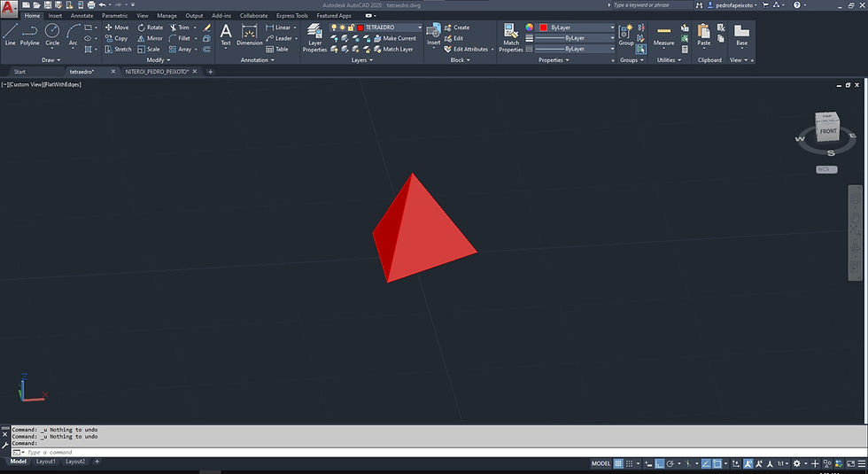
Task: Expand the Annotation panel
Action: 258,60
